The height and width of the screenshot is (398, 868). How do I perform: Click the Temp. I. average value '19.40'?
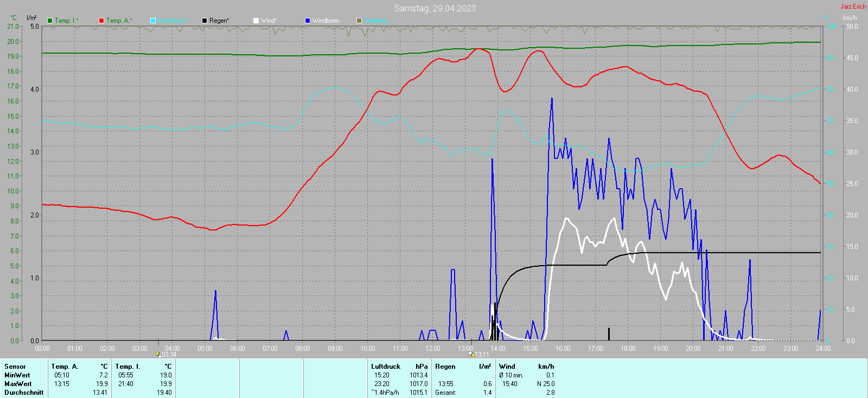tap(164, 393)
